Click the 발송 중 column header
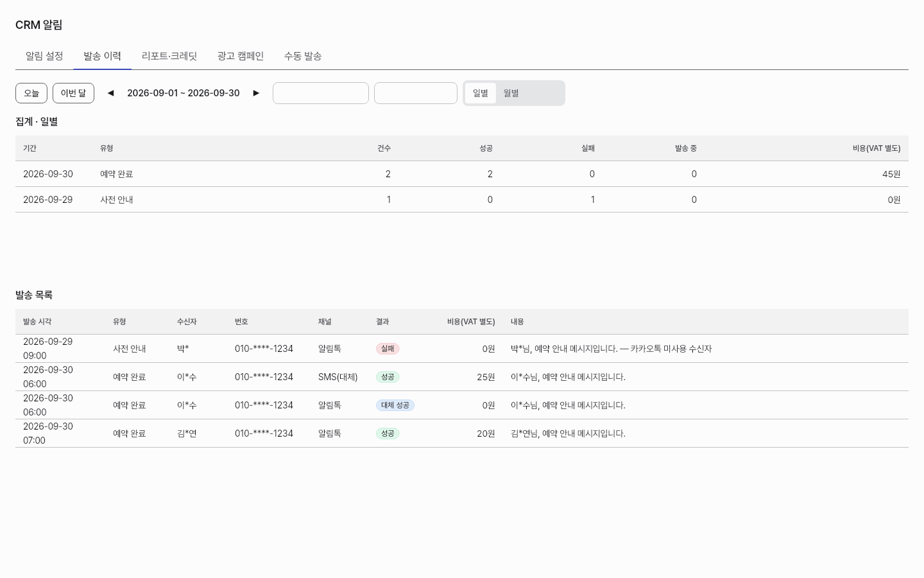This screenshot has height=578, width=924. coord(685,148)
